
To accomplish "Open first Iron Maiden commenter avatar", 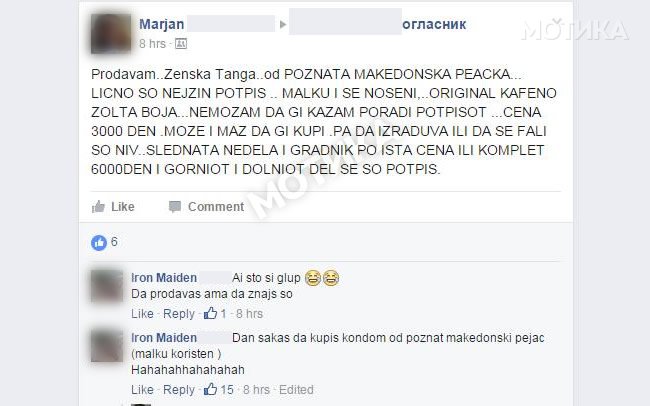I will click(107, 286).
